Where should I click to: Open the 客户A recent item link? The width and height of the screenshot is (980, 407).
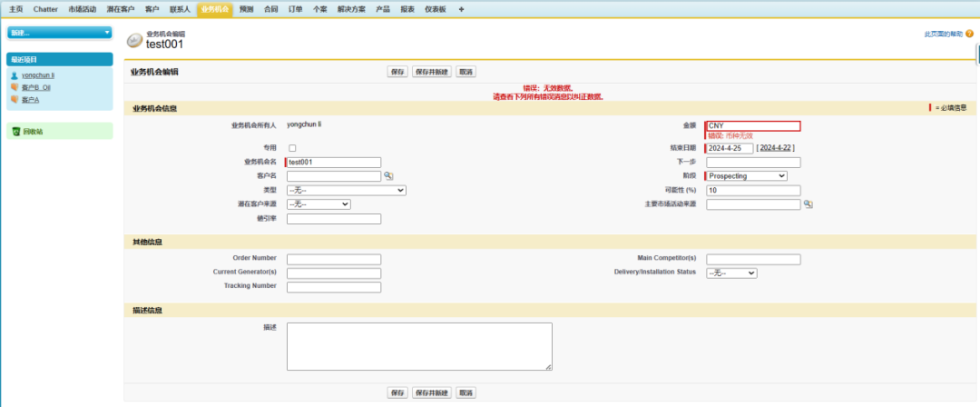click(31, 99)
